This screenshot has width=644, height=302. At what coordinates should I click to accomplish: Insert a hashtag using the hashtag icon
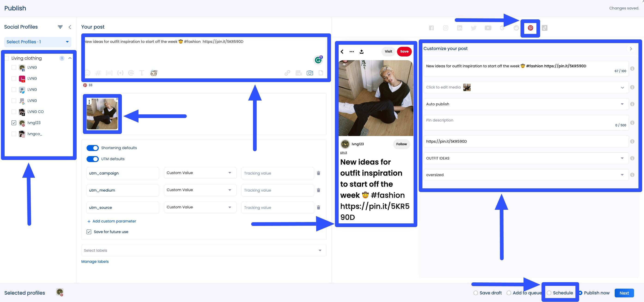click(98, 73)
